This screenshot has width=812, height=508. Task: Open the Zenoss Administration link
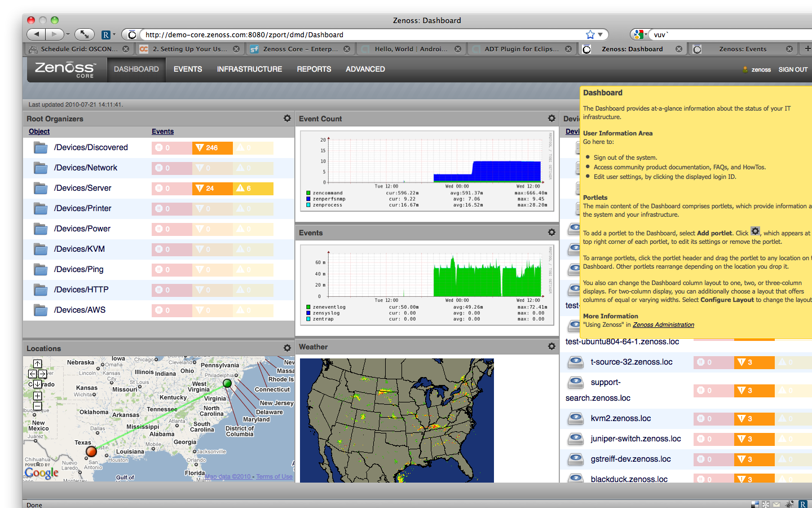coord(663,325)
